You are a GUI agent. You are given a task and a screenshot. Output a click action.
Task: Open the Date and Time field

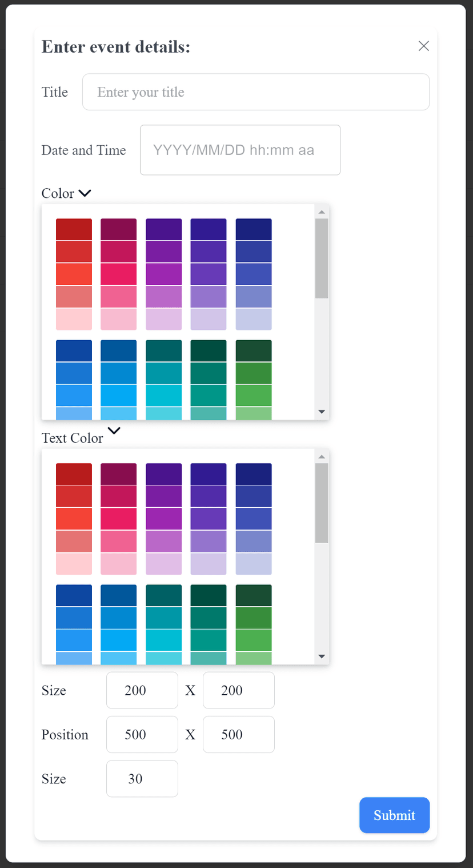[240, 150]
